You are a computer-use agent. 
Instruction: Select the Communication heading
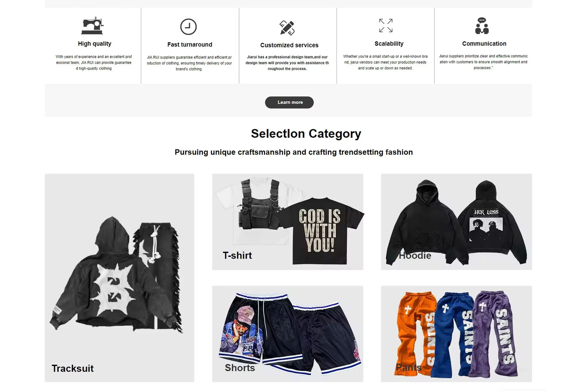tap(484, 44)
